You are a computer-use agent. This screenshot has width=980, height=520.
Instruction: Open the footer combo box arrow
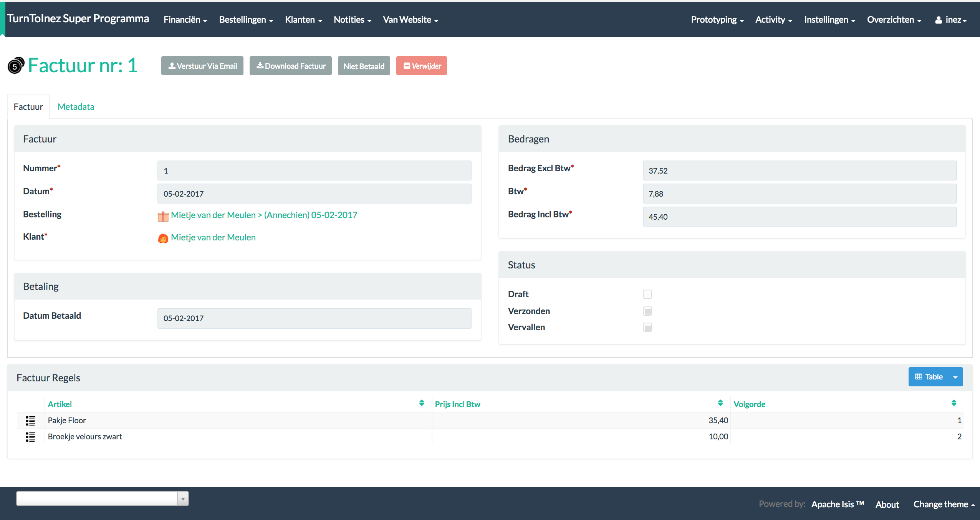(183, 499)
